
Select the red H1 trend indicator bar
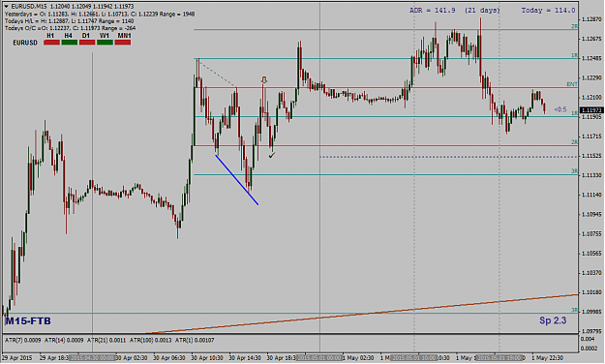pos(51,43)
